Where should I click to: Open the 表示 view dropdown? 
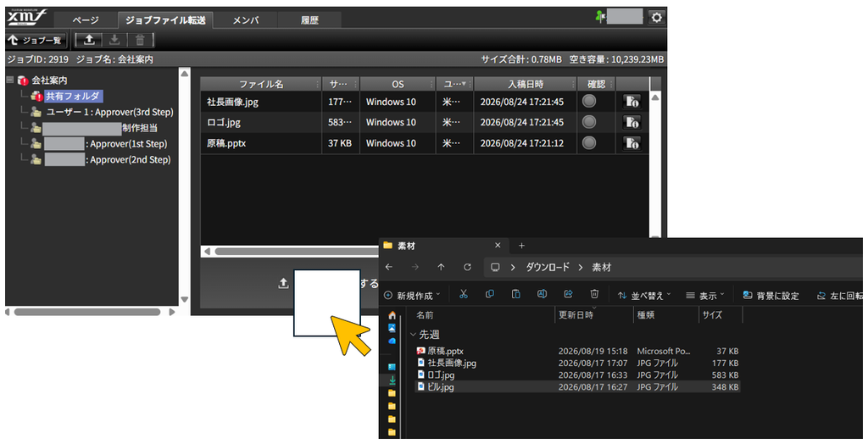[704, 296]
